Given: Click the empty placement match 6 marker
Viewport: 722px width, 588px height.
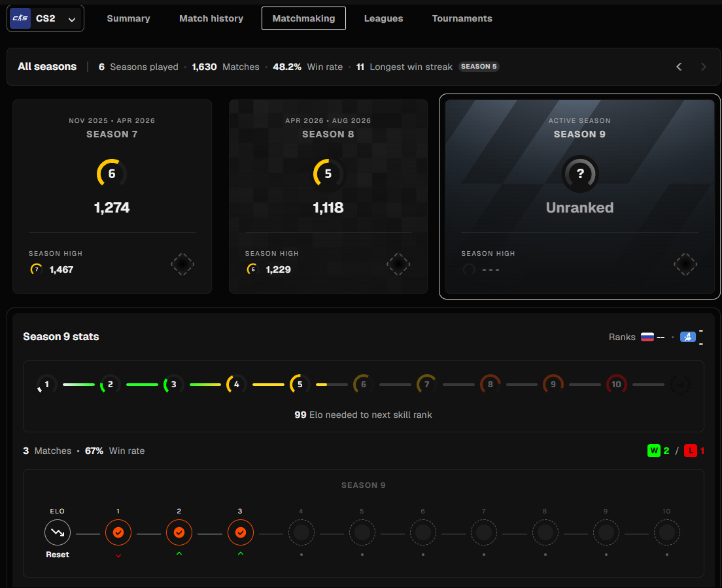Looking at the screenshot, I should (422, 532).
